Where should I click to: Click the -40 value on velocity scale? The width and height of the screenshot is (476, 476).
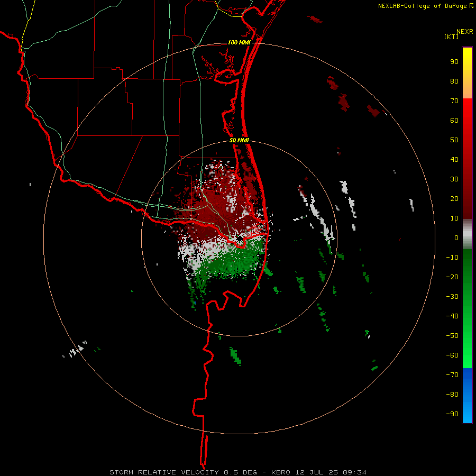(x=452, y=316)
